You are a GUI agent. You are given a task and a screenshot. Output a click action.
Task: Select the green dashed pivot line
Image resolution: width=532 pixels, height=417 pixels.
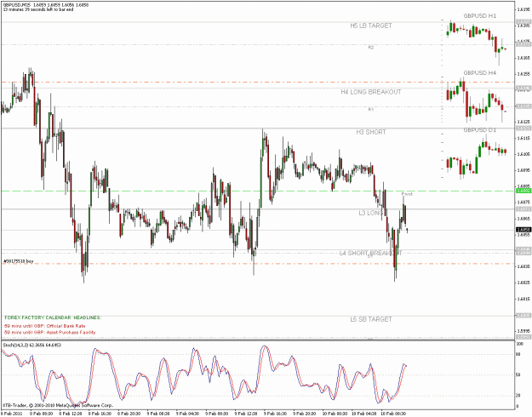258,191
